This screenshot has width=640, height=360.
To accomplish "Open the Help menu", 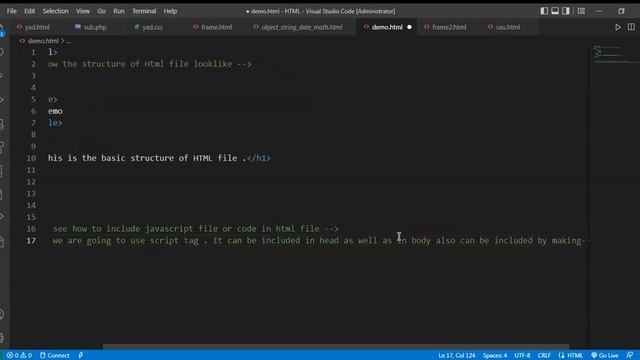I will pyautogui.click(x=170, y=11).
